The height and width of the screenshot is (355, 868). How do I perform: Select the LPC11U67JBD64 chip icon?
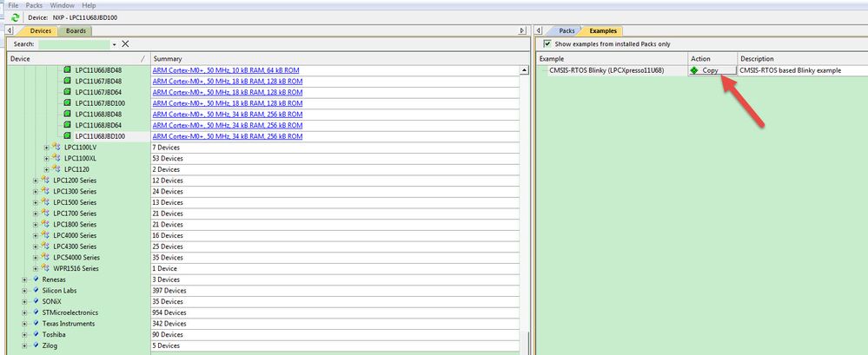pyautogui.click(x=68, y=92)
